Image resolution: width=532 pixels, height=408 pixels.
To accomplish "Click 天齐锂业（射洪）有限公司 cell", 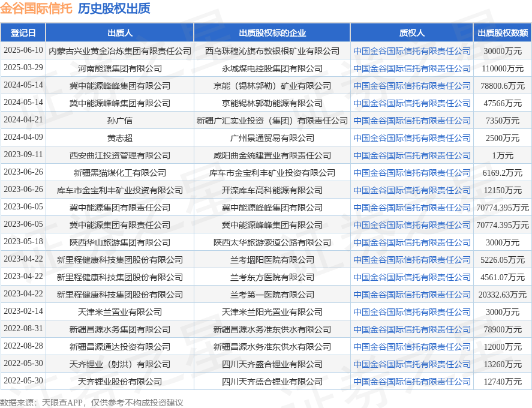I will [120, 364].
